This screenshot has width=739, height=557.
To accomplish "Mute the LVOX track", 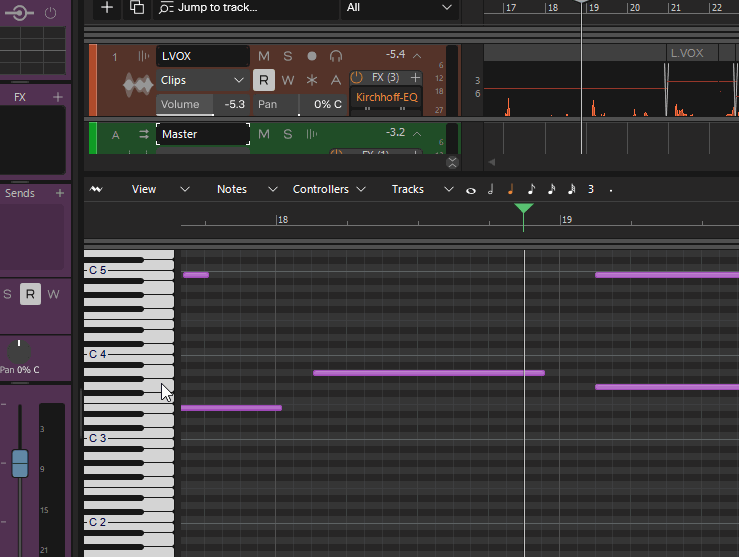I will (x=264, y=56).
